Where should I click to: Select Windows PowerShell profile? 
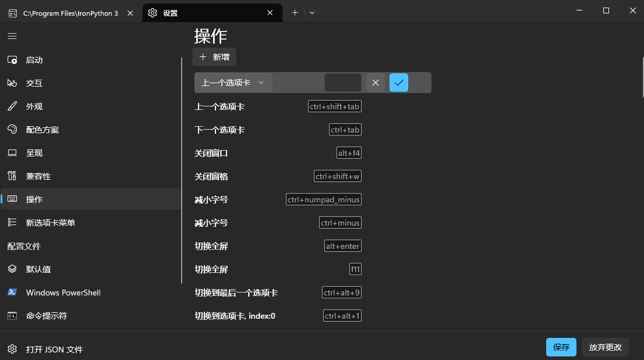[63, 293]
